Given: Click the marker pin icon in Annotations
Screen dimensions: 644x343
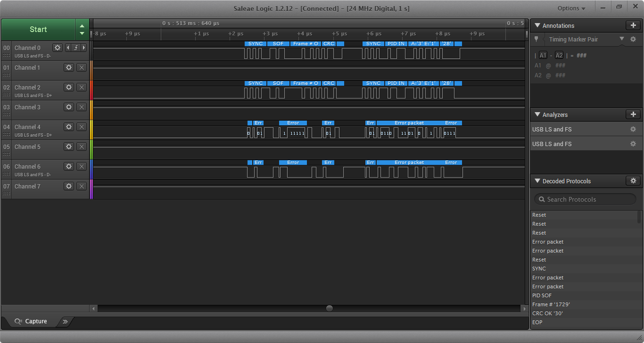Looking at the screenshot, I should pyautogui.click(x=536, y=39).
